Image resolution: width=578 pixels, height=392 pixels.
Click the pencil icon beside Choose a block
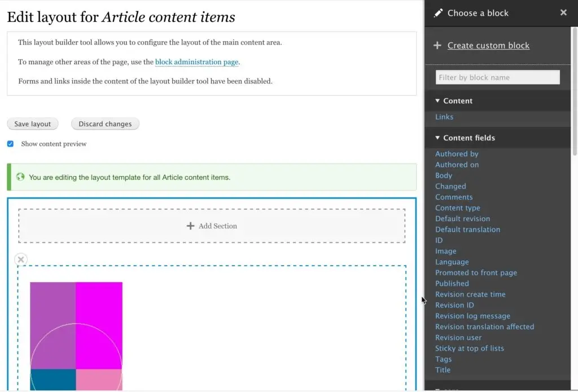pos(438,14)
